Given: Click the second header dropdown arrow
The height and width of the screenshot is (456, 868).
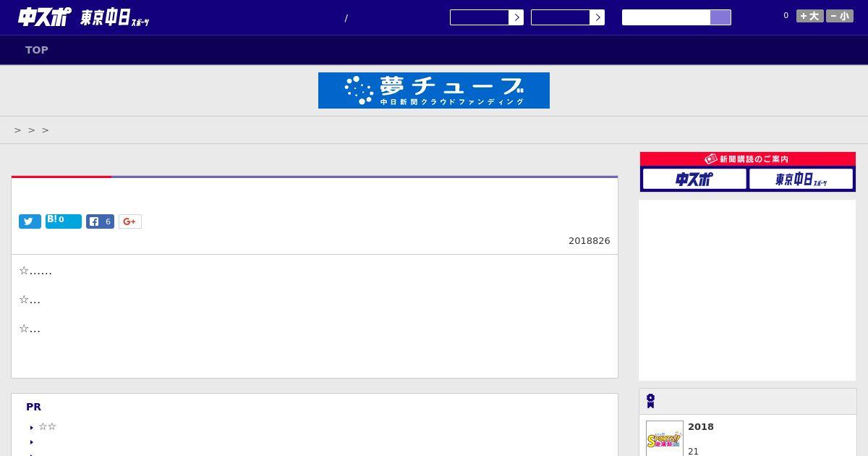Looking at the screenshot, I should coord(597,17).
